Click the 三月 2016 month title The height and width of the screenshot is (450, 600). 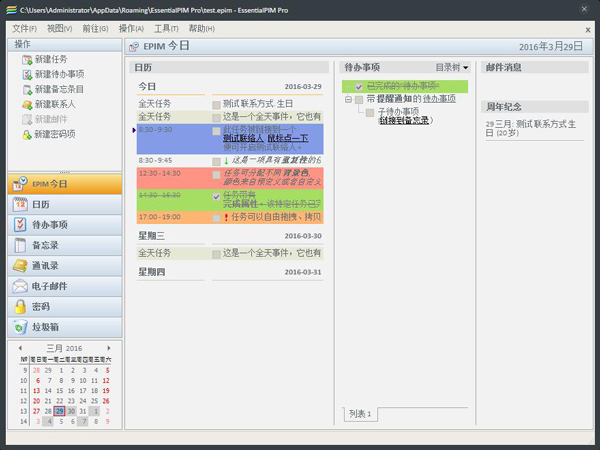64,348
